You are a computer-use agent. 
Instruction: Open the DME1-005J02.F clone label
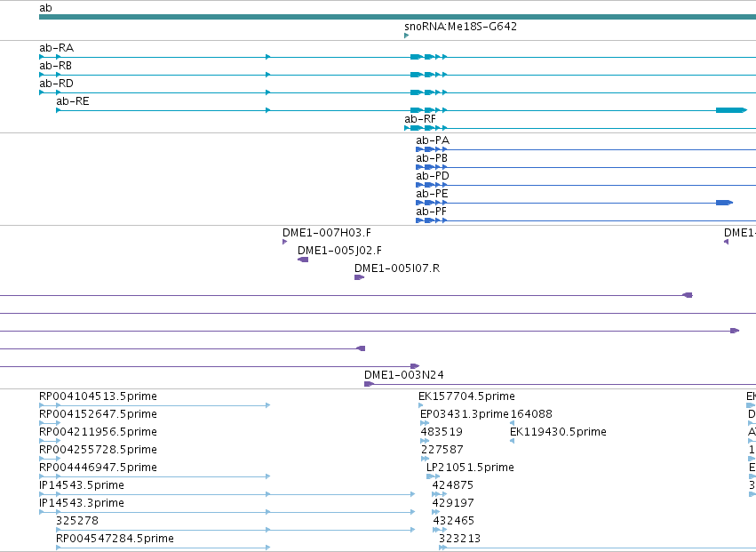click(339, 251)
